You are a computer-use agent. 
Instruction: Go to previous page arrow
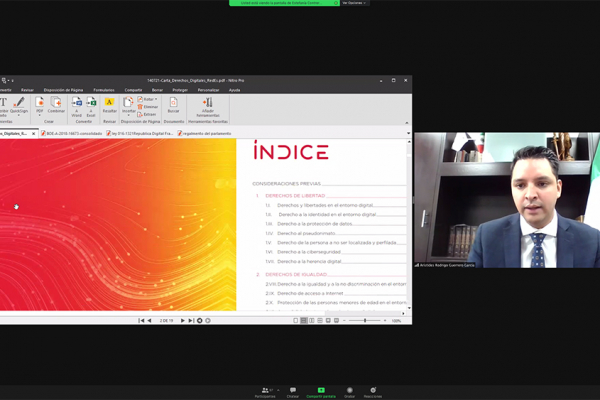coord(150,320)
